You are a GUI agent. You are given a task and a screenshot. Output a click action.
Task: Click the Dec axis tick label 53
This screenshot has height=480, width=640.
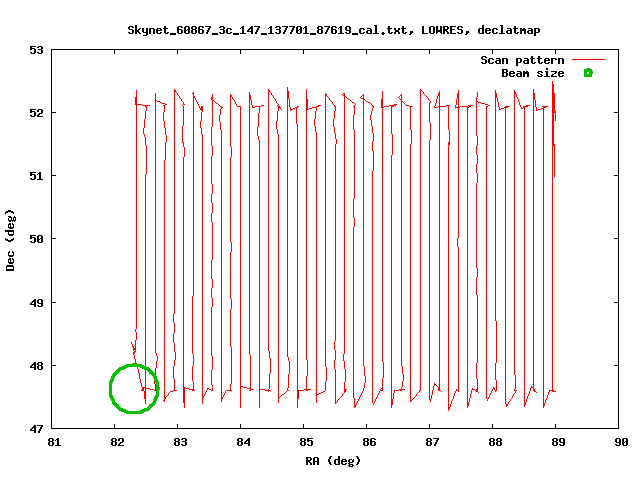(x=36, y=50)
